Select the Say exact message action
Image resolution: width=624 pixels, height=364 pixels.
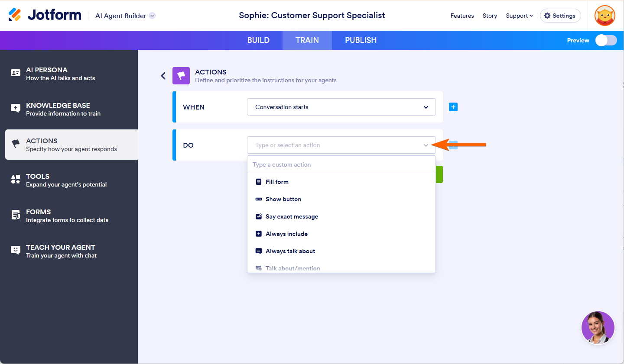[341, 216]
